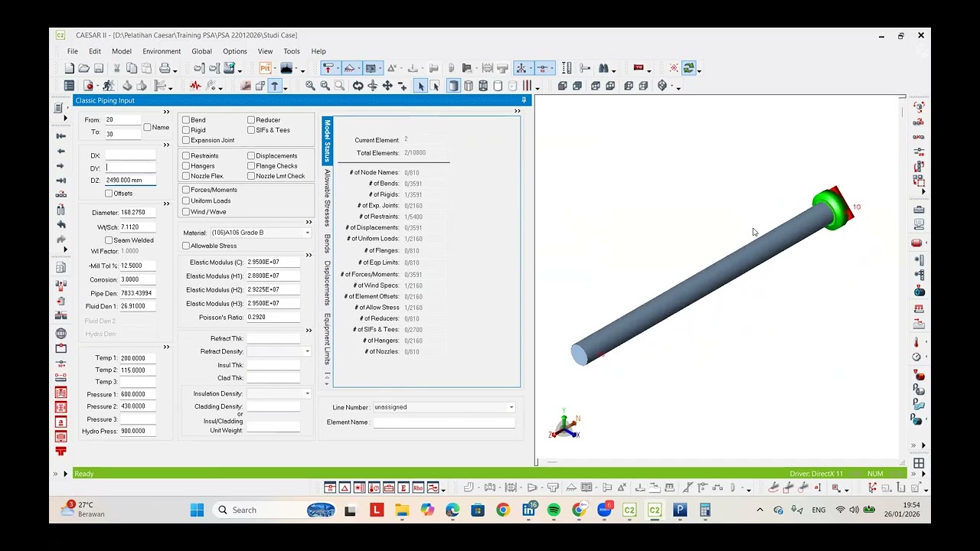980x551 pixels.
Task: Switch to the Allowable Stresses vertical tab
Action: coord(327,197)
